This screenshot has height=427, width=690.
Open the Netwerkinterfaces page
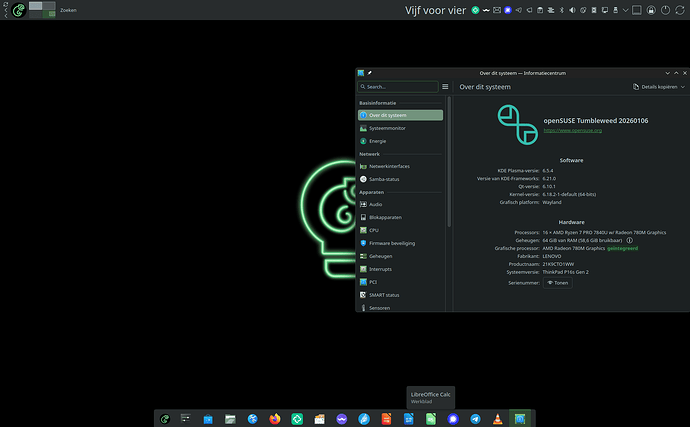pyautogui.click(x=389, y=166)
